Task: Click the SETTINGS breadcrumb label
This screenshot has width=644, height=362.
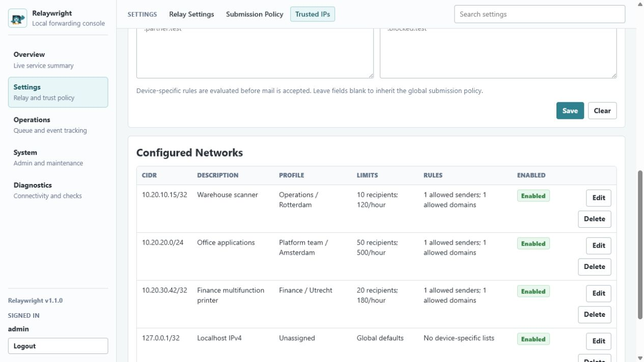Action: (x=142, y=14)
